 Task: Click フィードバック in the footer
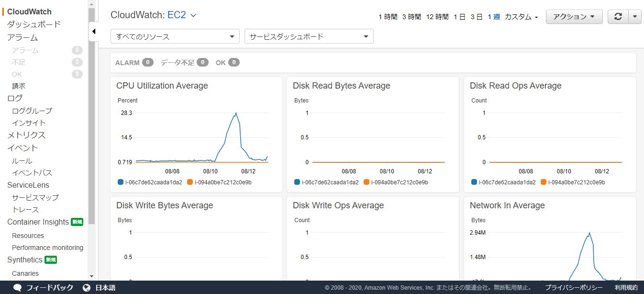click(x=50, y=288)
